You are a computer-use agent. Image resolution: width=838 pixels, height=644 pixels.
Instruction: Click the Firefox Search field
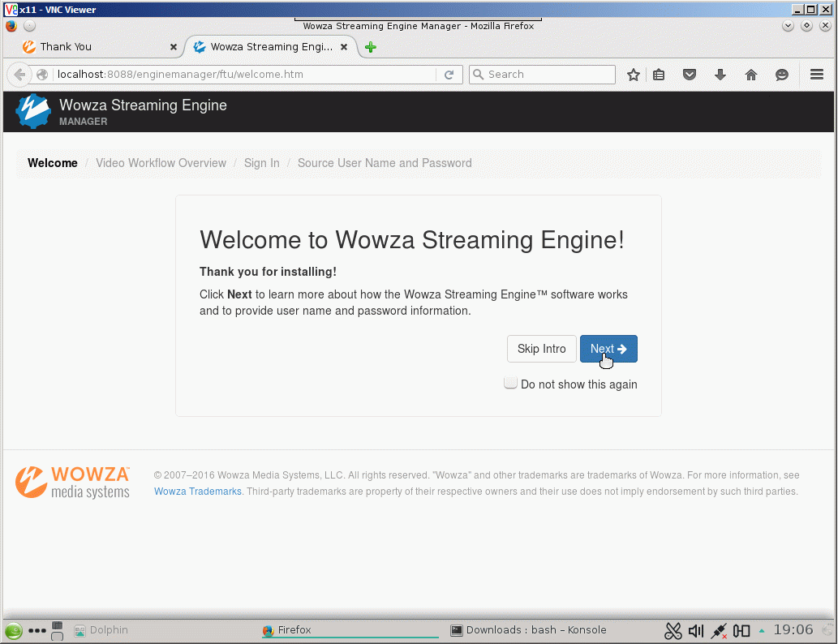542,75
